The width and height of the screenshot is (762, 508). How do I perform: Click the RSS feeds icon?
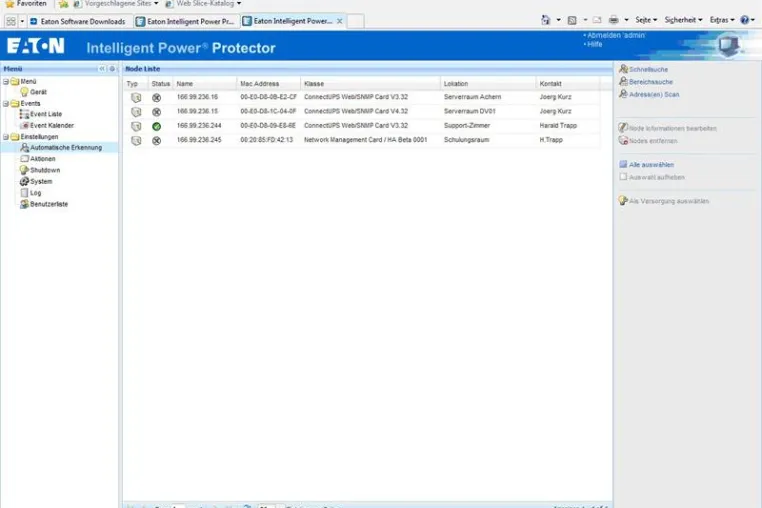[x=572, y=20]
